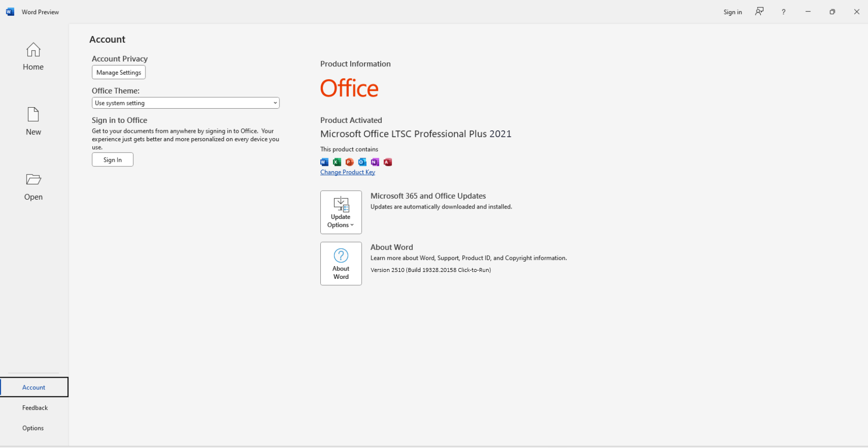
Task: Click the Outlook icon under product contains
Action: click(x=362, y=162)
